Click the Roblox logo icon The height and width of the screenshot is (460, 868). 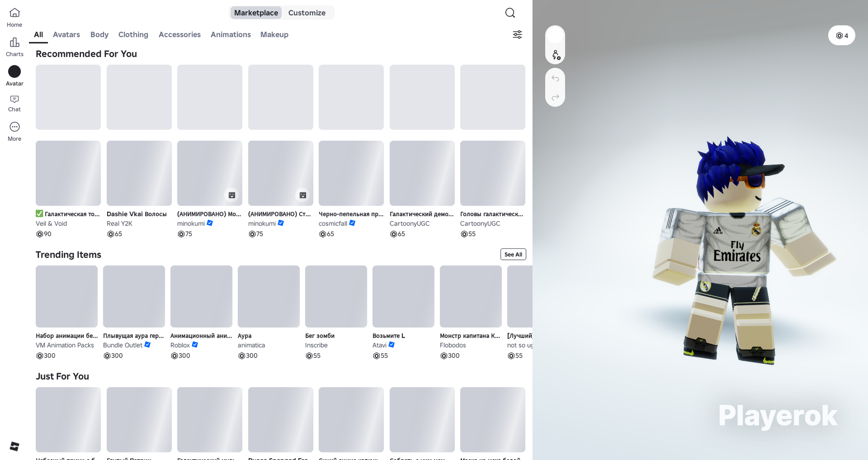(14, 446)
